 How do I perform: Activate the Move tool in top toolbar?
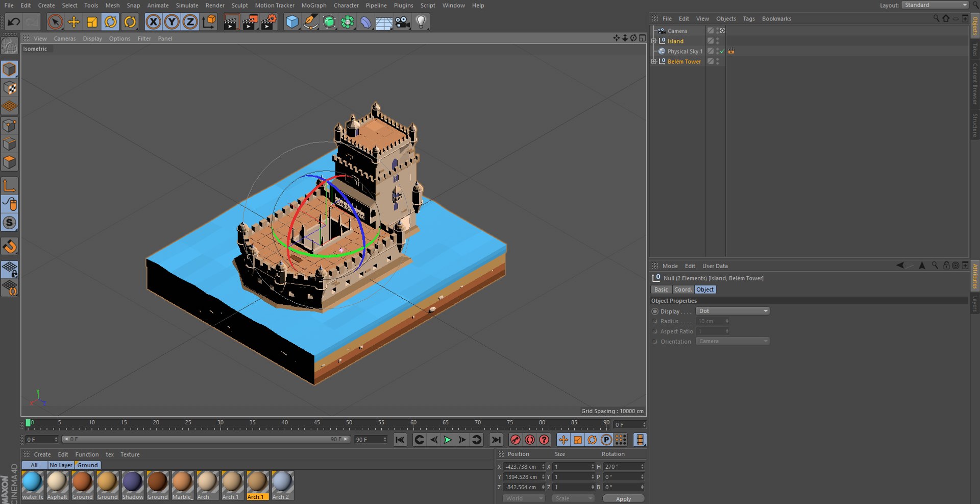click(73, 22)
